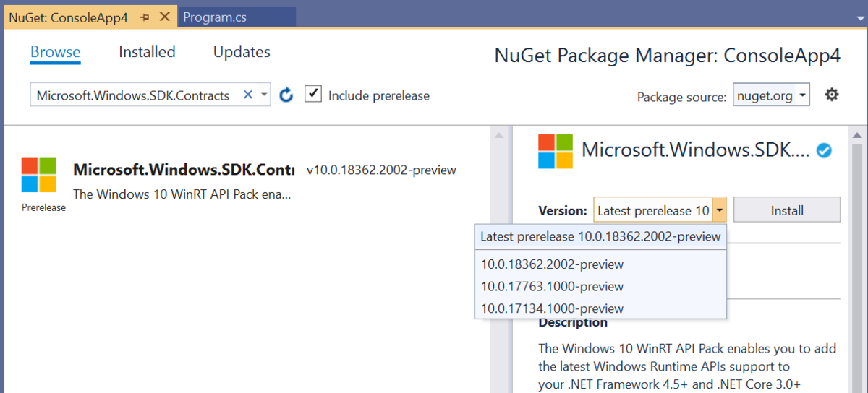Open the Package source dropdown
The image size is (868, 393).
(771, 95)
